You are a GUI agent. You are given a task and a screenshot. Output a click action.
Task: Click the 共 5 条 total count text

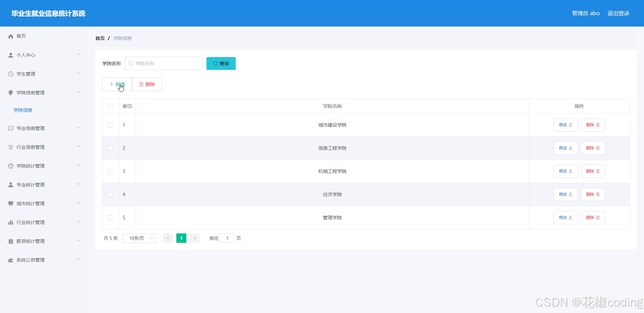click(111, 238)
